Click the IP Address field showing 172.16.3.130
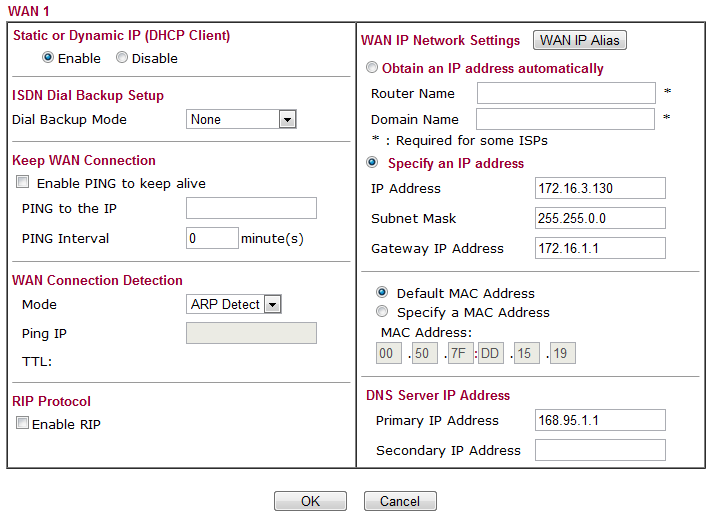Viewport: 715px width, 520px height. click(x=600, y=188)
